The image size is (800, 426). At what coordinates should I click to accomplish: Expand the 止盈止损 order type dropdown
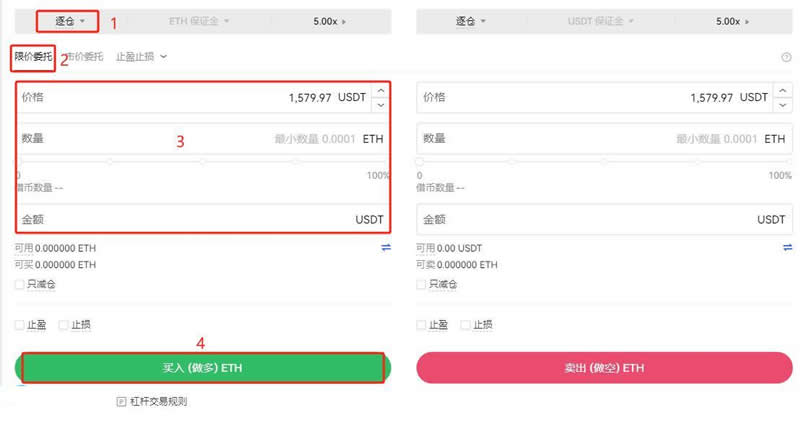pyautogui.click(x=142, y=57)
